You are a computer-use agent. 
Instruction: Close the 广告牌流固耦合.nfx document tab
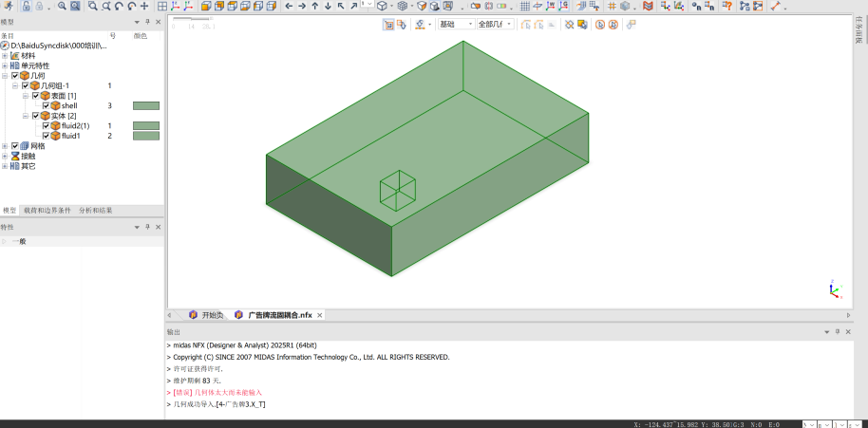coord(320,315)
